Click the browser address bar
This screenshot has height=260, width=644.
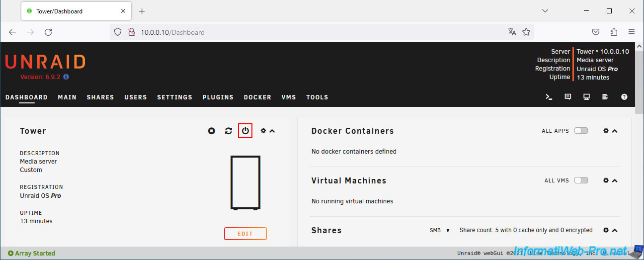point(318,32)
